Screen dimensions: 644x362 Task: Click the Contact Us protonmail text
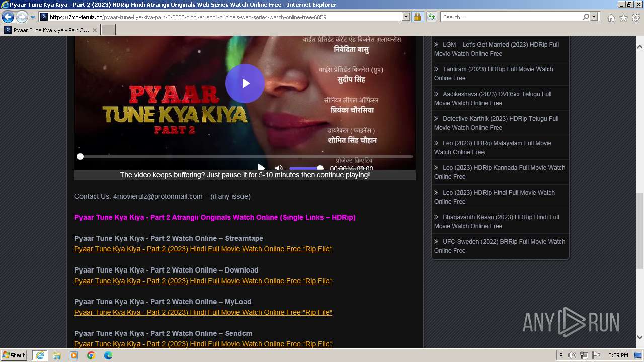click(x=162, y=196)
